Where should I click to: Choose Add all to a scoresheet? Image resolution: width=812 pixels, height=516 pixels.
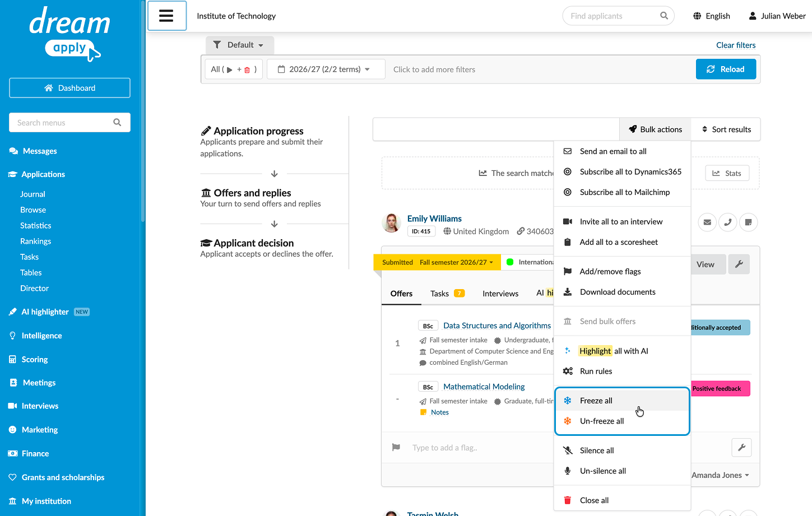[x=622, y=242]
